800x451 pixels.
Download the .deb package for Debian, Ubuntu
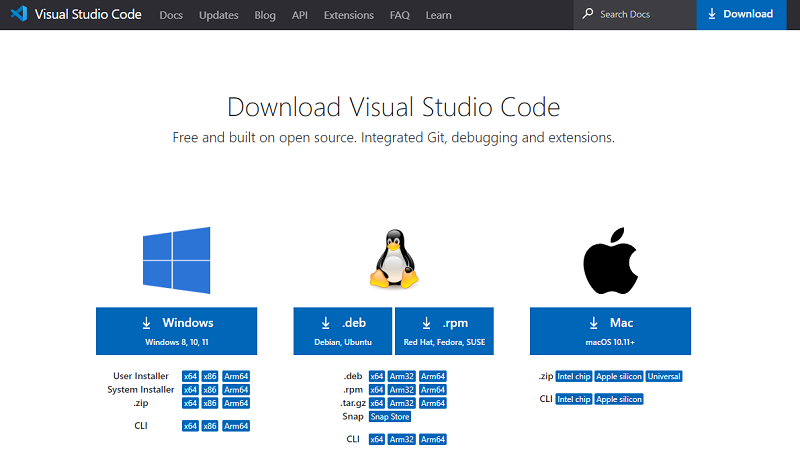[x=343, y=331]
